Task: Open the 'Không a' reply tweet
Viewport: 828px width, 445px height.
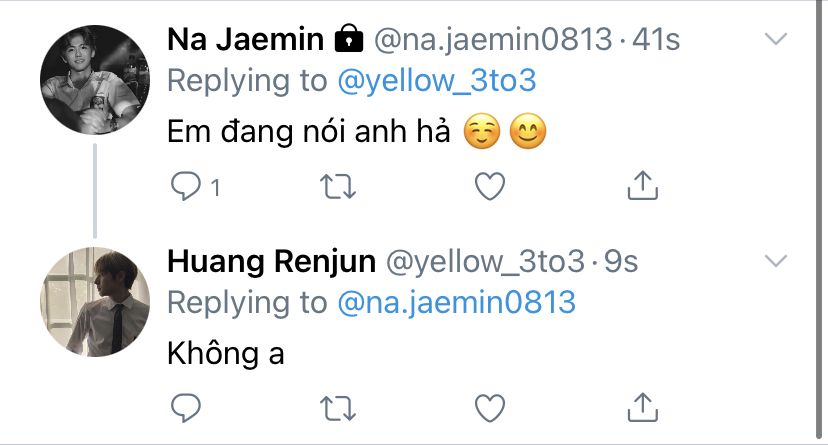Action: point(225,354)
